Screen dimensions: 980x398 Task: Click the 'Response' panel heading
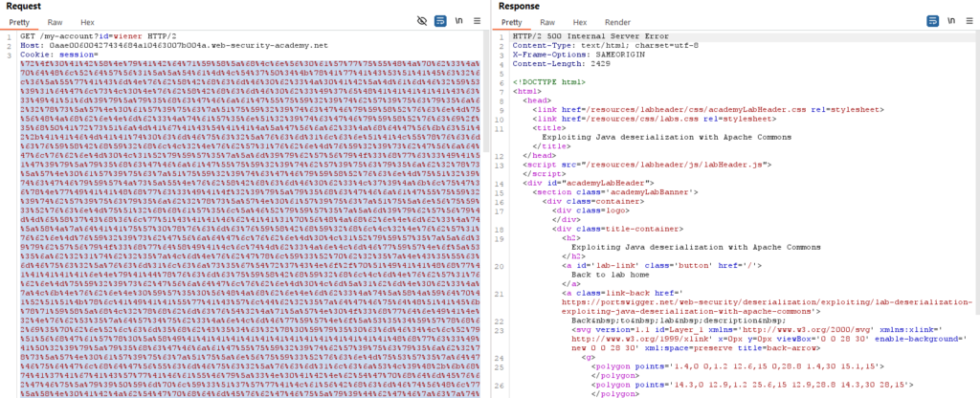tap(519, 7)
